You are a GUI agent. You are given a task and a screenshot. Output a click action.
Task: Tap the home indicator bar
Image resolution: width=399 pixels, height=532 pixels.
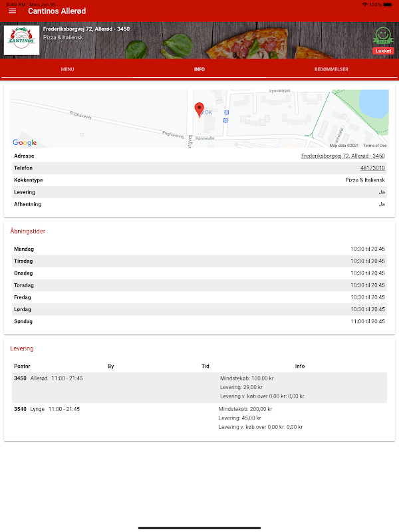199,527
